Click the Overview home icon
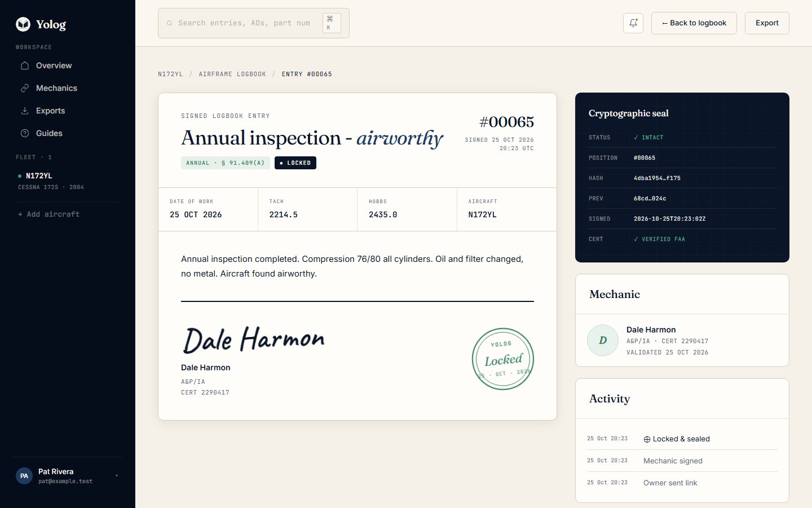 (x=25, y=65)
